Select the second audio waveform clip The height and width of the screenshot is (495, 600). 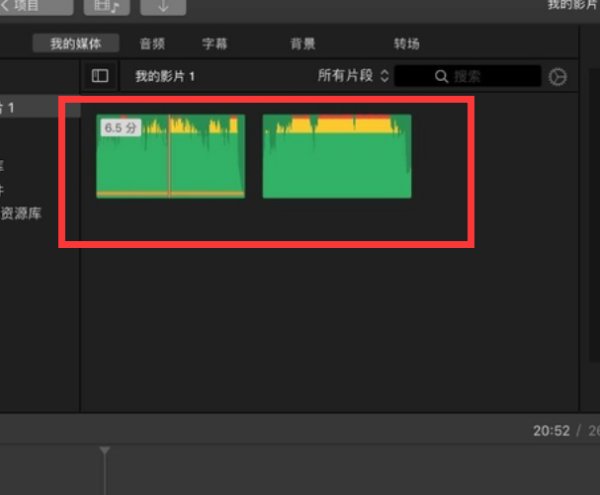(337, 156)
